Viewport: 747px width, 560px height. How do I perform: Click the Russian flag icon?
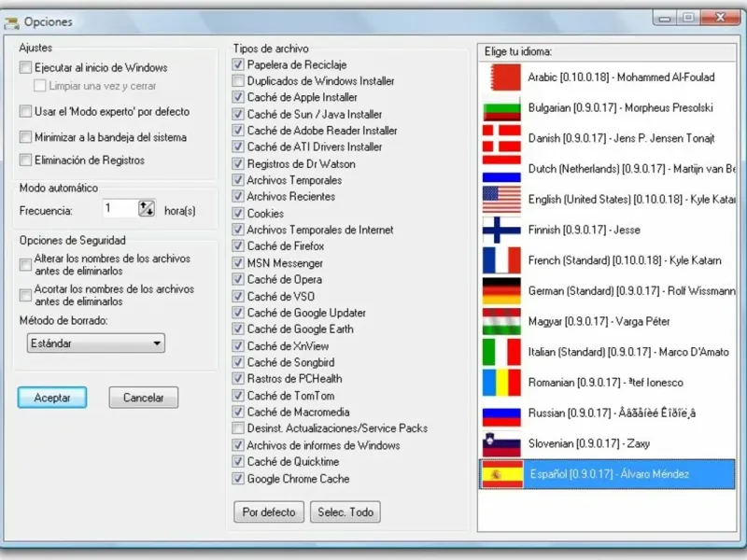point(501,413)
